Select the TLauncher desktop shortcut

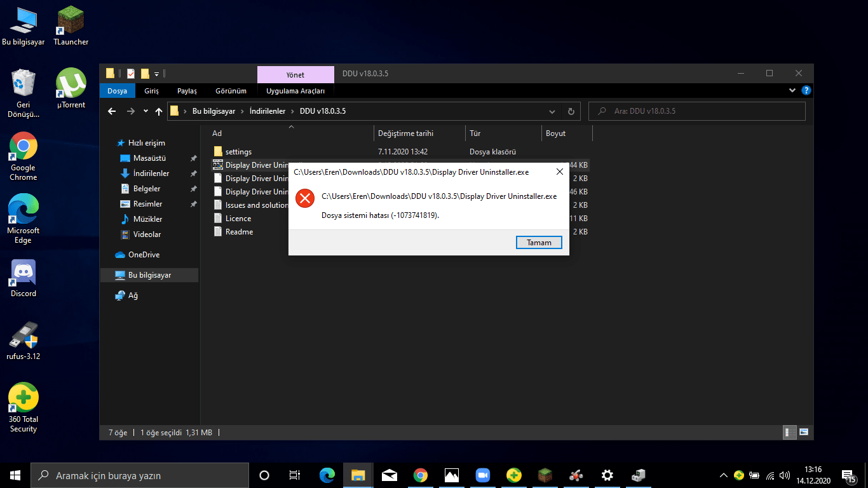[71, 27]
